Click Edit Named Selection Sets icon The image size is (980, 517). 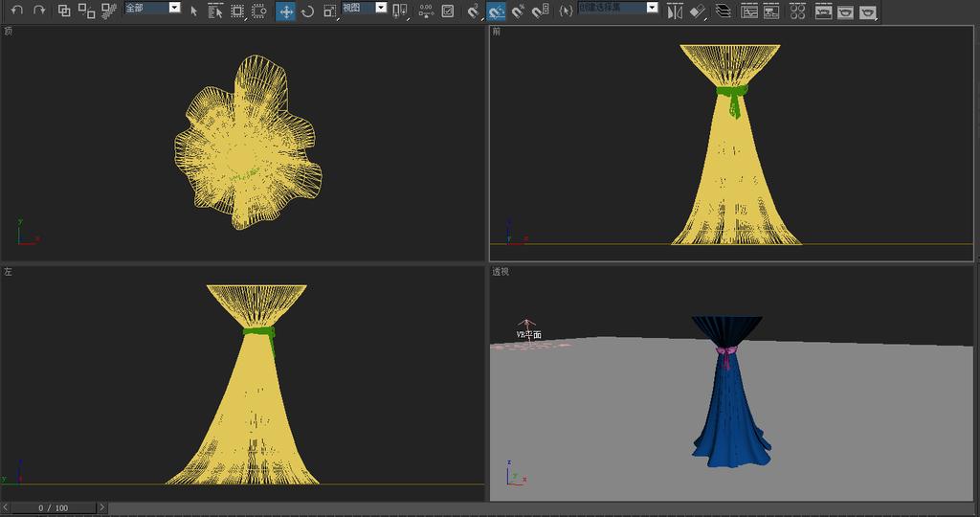(566, 11)
